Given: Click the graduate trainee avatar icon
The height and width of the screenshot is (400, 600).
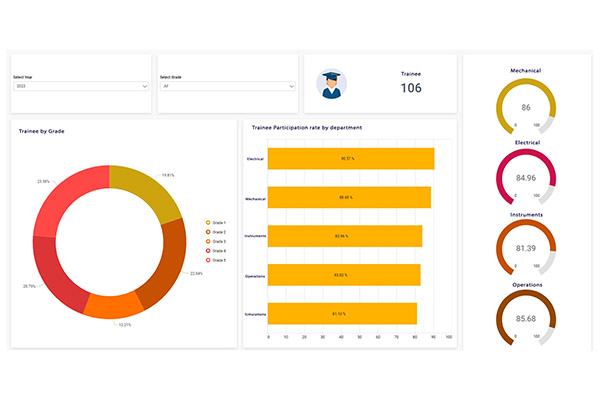Looking at the screenshot, I should pos(331,84).
